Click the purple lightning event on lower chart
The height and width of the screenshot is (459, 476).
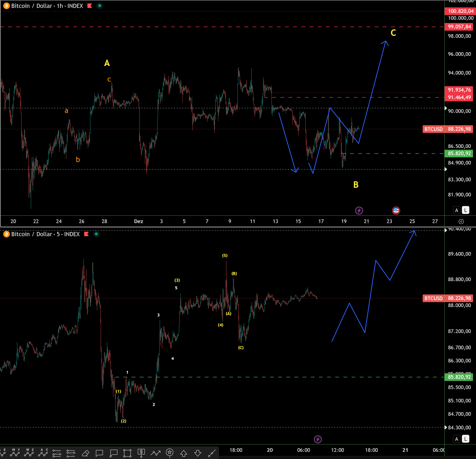pyautogui.click(x=318, y=439)
